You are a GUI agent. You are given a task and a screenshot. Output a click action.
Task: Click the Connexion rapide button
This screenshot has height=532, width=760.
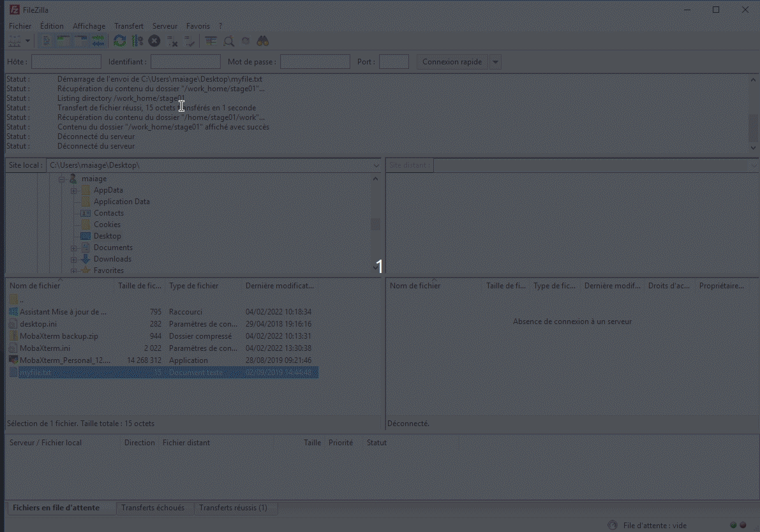point(452,62)
